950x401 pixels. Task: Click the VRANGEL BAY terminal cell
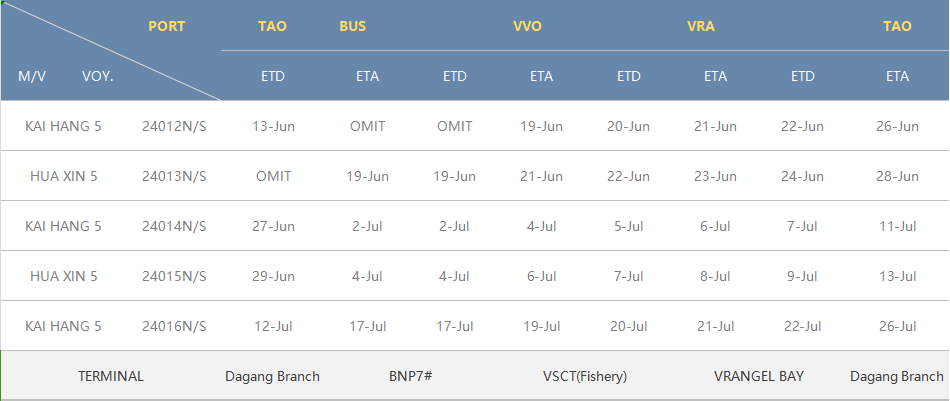pyautogui.click(x=759, y=376)
